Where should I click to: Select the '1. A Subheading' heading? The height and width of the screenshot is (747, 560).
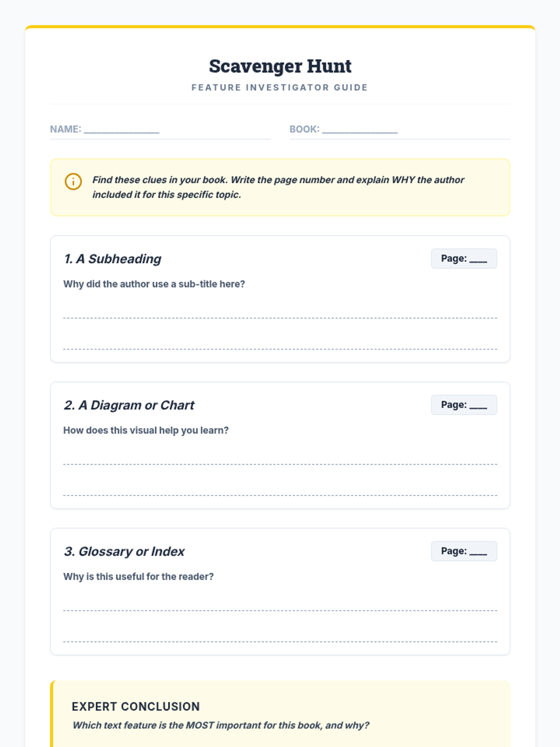coord(112,259)
